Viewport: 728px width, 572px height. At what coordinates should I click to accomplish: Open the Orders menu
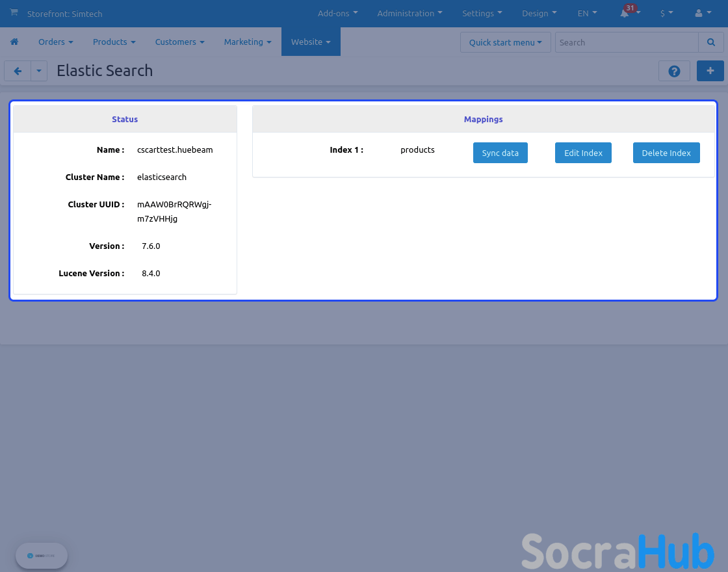tap(55, 42)
